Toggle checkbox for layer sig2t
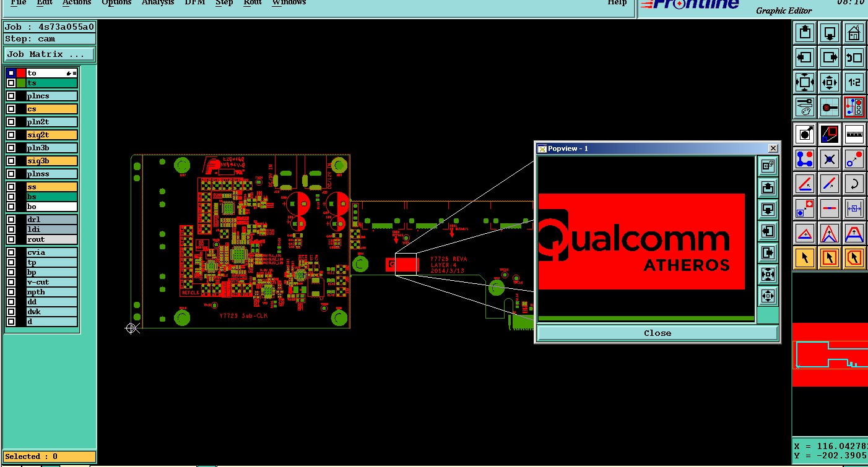This screenshot has height=467, width=868. coord(11,135)
